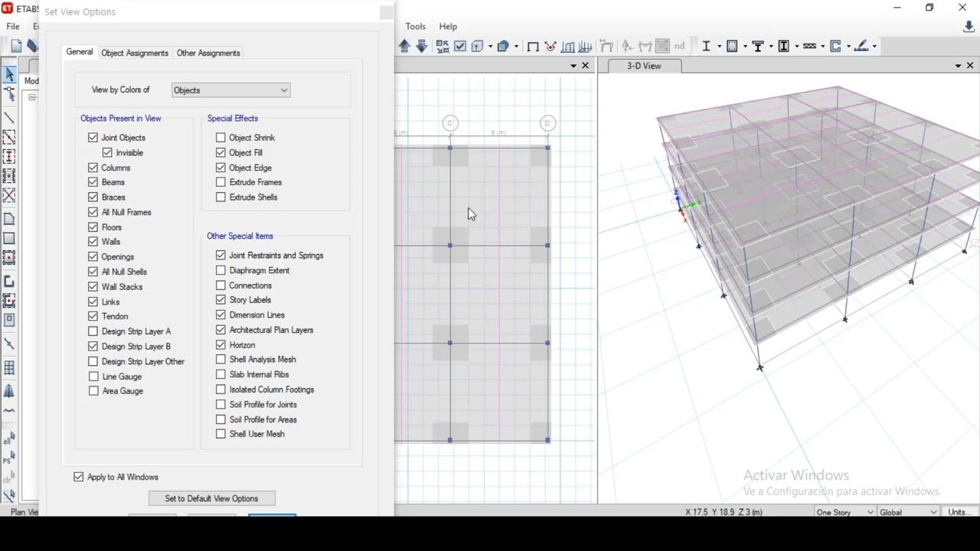Switch to the General tab
Viewport: 980px width, 551px height.
80,53
